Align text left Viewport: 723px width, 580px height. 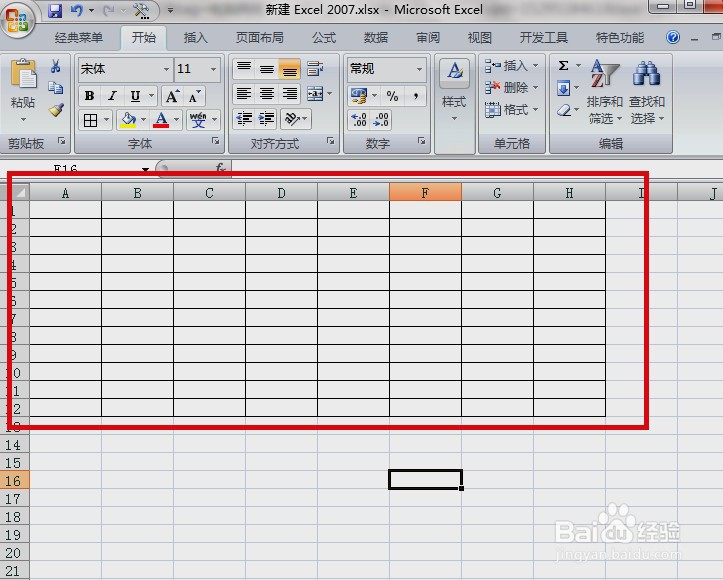tap(244, 94)
